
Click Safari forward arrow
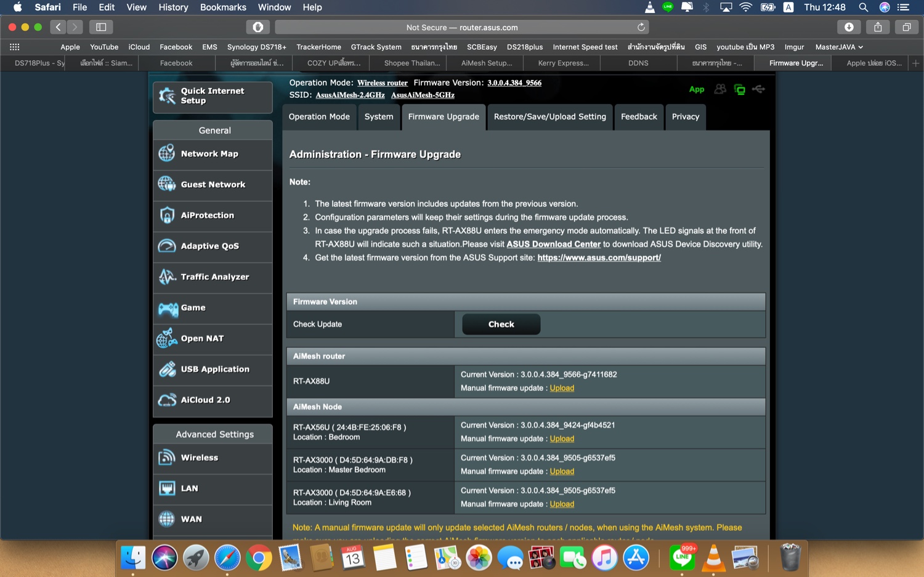[x=75, y=27]
